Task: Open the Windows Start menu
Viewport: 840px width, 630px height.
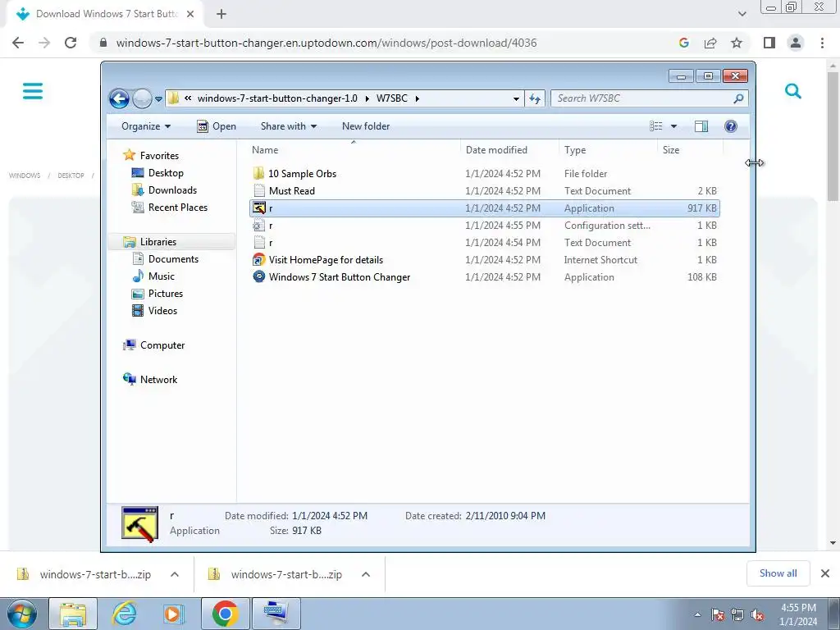Action: point(21,614)
